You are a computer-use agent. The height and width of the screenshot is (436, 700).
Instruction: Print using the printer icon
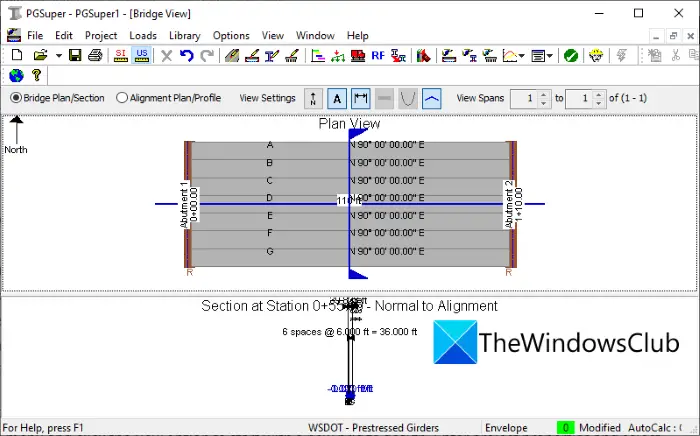tap(95, 55)
